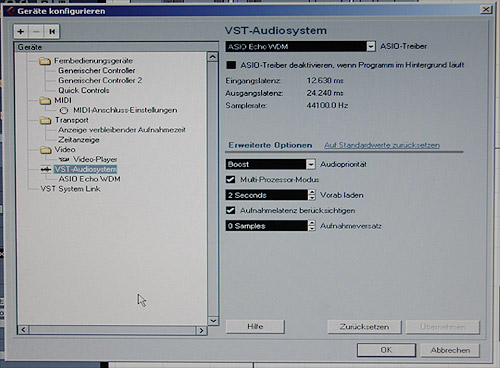Toggle ASIO-Treiber deaktivieren checkbox
The width and height of the screenshot is (500, 368).
[x=231, y=65]
